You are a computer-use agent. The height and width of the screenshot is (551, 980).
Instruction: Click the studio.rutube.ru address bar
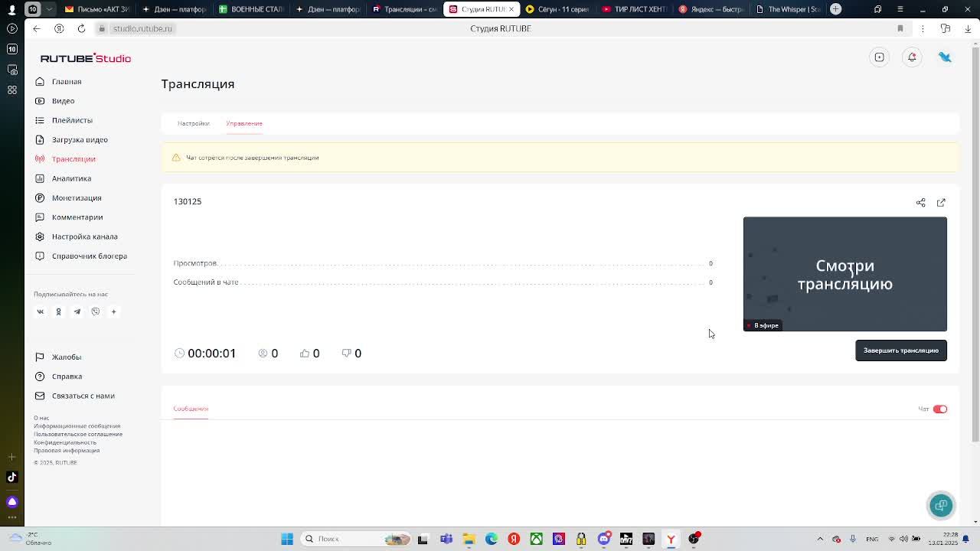coord(142,28)
